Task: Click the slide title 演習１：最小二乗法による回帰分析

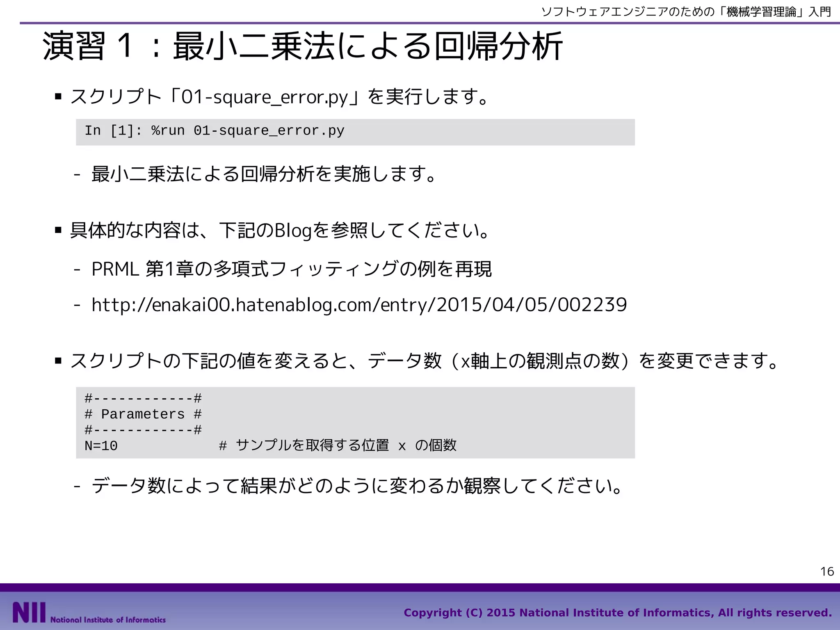Action: 303,47
